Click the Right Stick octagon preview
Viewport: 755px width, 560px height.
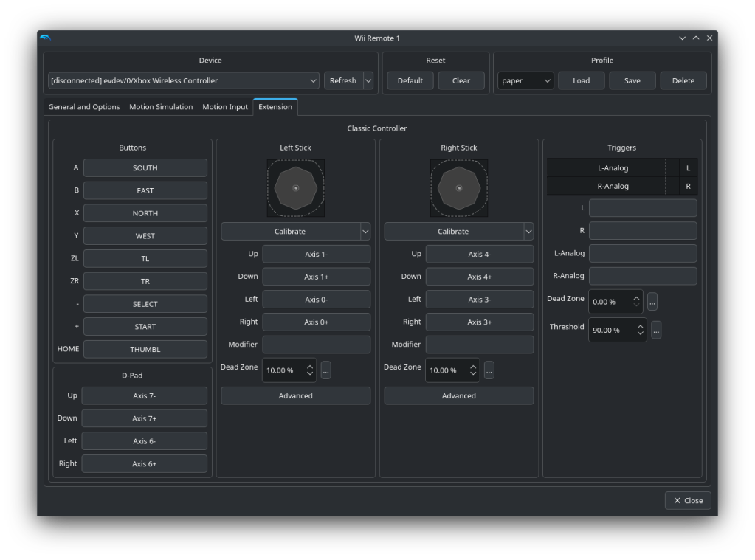tap(458, 188)
